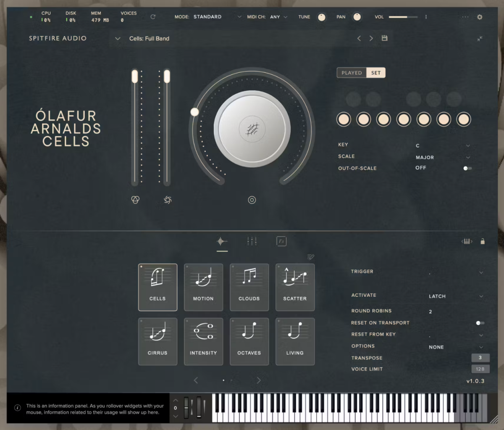Go to previous techniques page
Screen dimensions: 504x430
click(x=196, y=380)
